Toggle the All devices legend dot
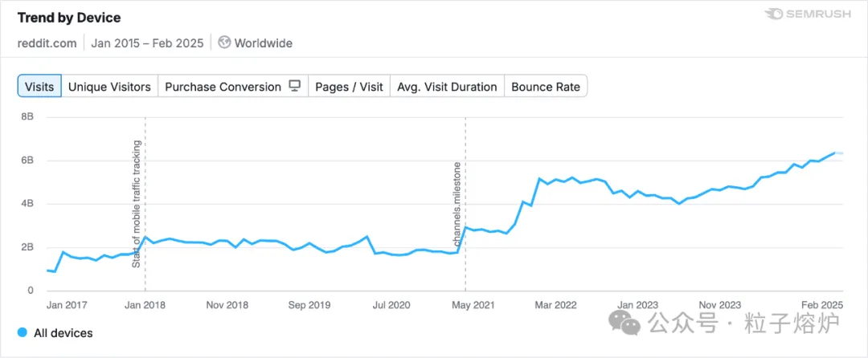This screenshot has height=358, width=868. 23,332
